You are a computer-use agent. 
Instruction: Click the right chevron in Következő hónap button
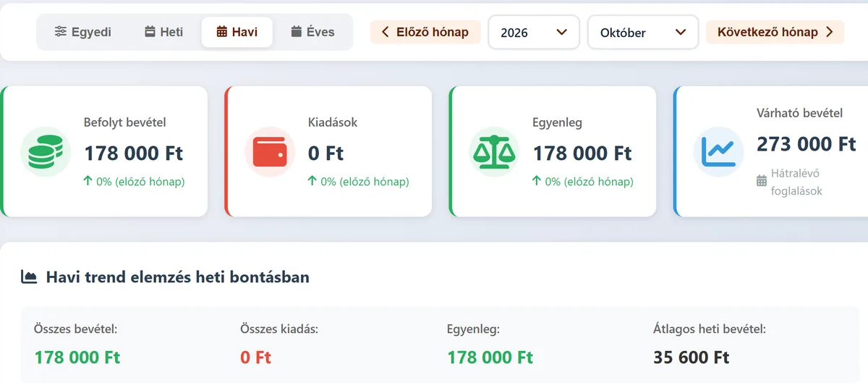click(829, 32)
